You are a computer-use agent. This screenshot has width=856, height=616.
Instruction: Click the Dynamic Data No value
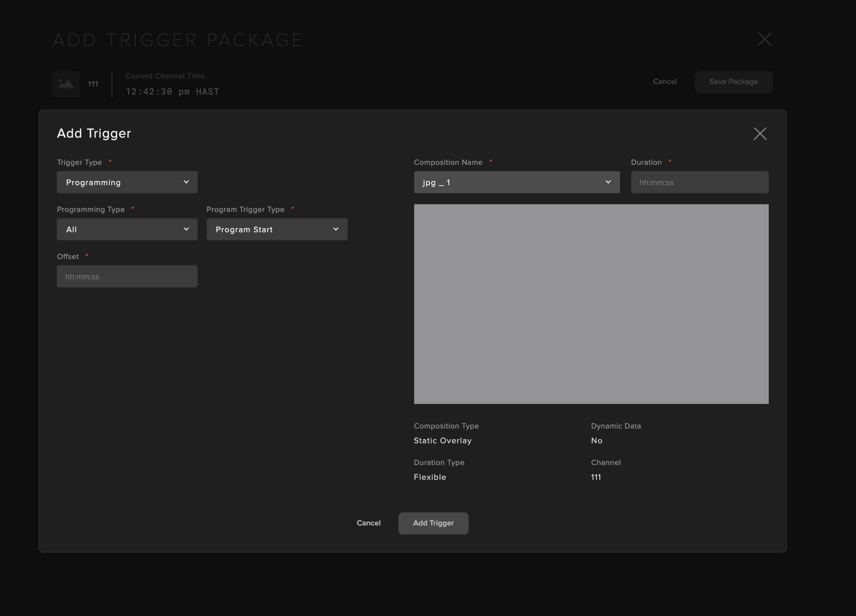pyautogui.click(x=597, y=441)
